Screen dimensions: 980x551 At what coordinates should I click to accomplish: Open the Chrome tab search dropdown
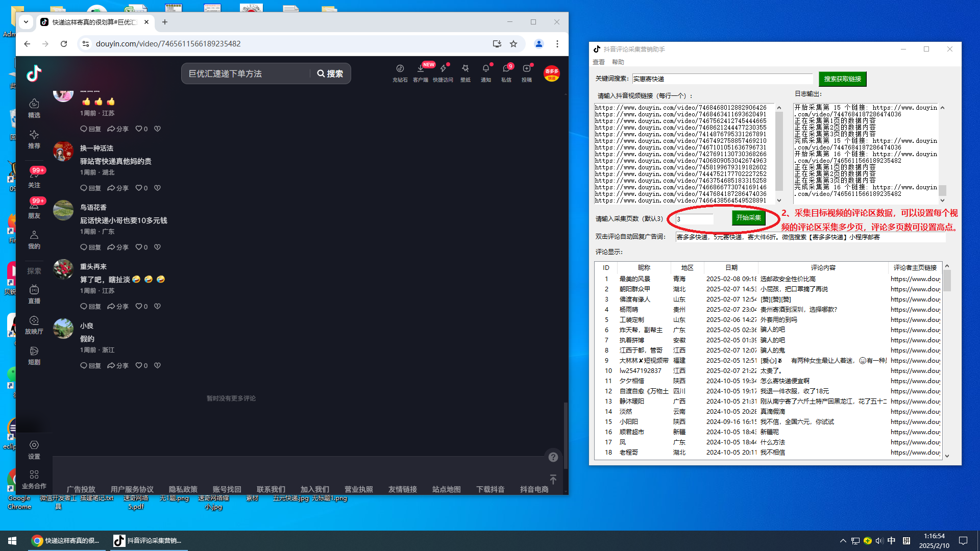[x=26, y=22]
